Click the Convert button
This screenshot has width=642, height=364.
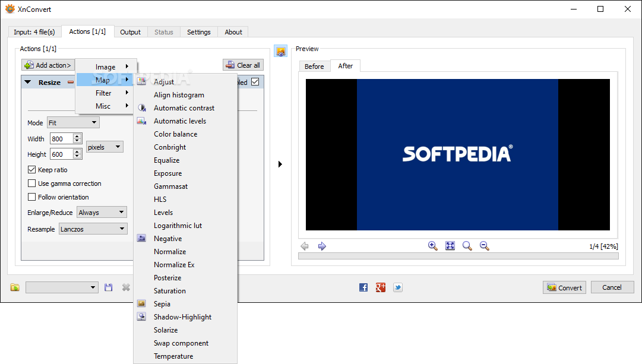point(565,287)
